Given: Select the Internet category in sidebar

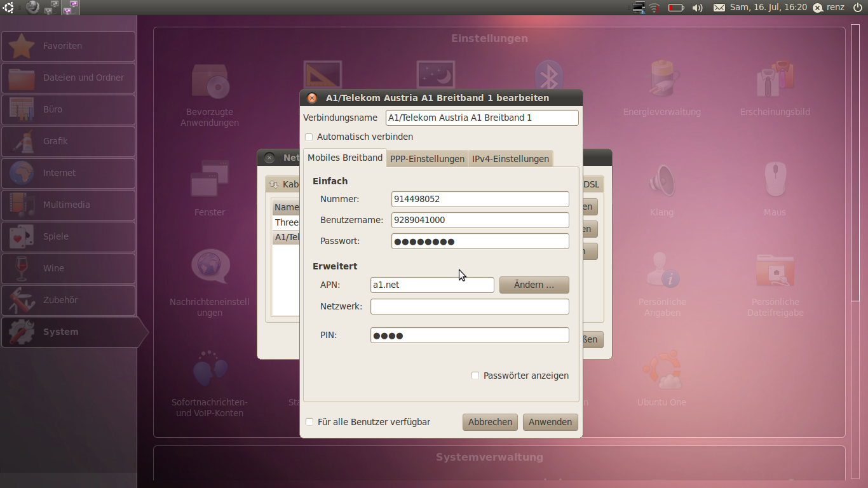Looking at the screenshot, I should 69,173.
